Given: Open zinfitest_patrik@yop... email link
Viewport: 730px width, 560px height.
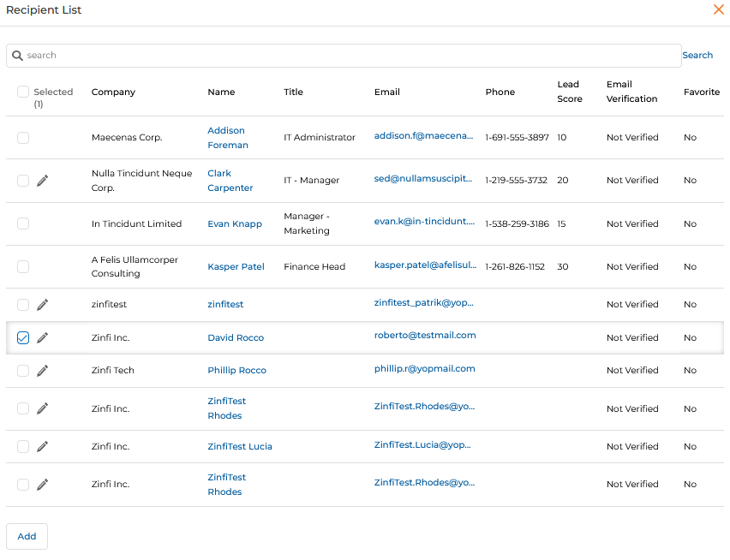Looking at the screenshot, I should click(x=423, y=303).
